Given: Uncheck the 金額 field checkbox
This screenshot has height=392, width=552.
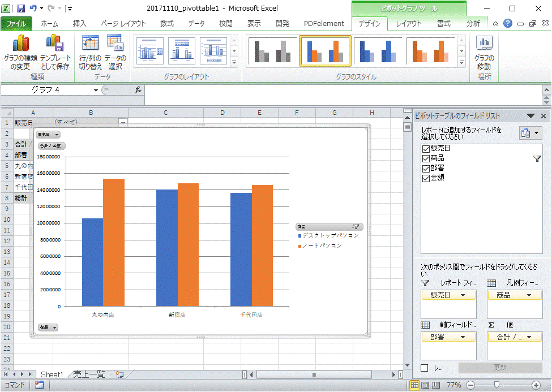Looking at the screenshot, I should [426, 178].
